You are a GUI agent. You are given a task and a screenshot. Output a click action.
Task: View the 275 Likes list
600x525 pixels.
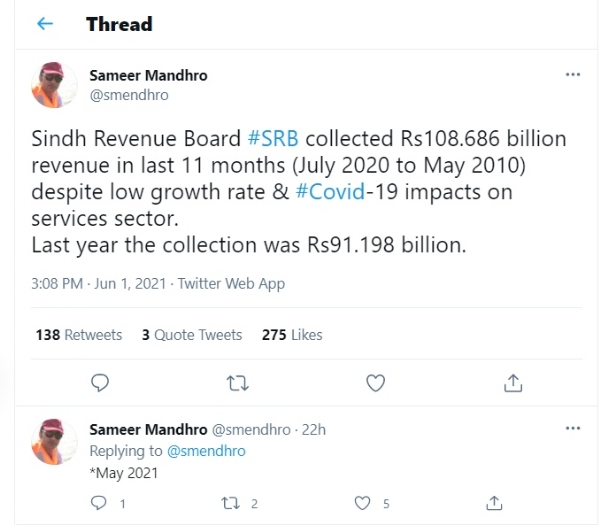tap(292, 335)
